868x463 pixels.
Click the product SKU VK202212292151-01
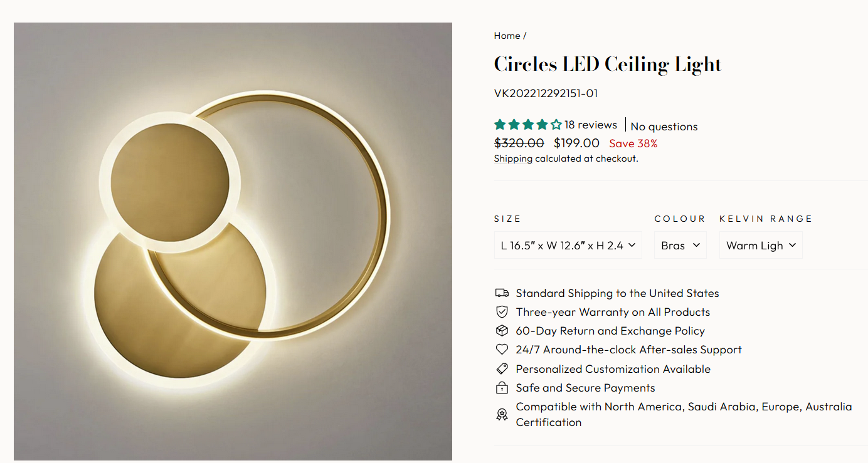coord(546,94)
